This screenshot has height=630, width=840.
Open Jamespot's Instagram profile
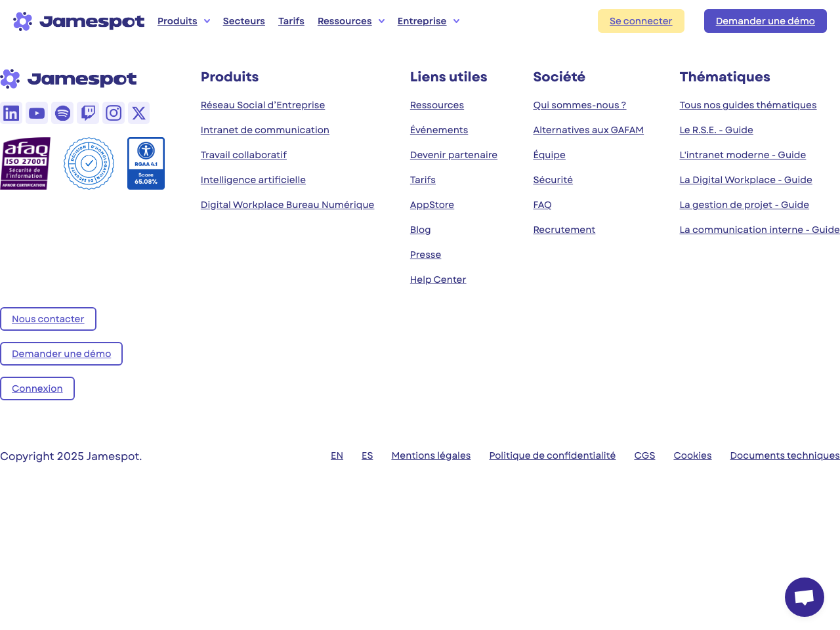pos(114,113)
